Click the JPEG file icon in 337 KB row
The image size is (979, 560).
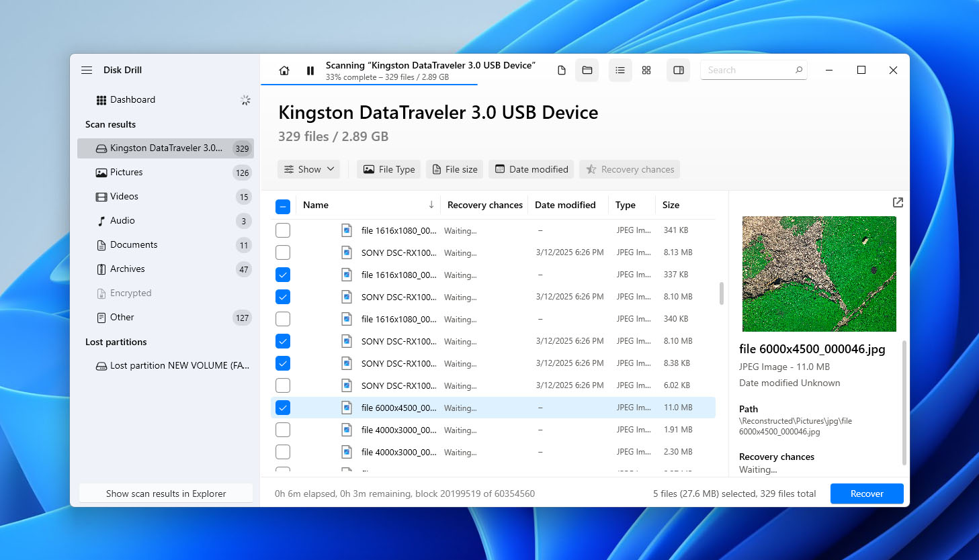point(347,275)
